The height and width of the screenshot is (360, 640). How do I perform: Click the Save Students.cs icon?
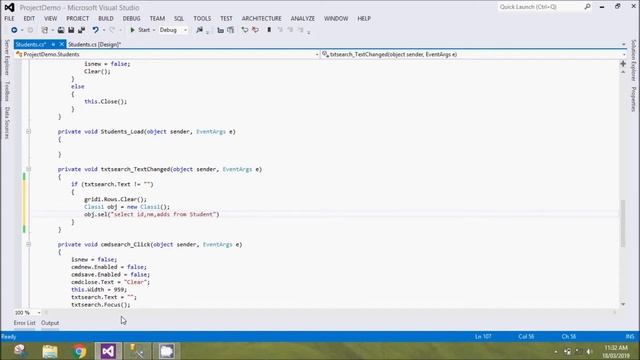(x=71, y=30)
